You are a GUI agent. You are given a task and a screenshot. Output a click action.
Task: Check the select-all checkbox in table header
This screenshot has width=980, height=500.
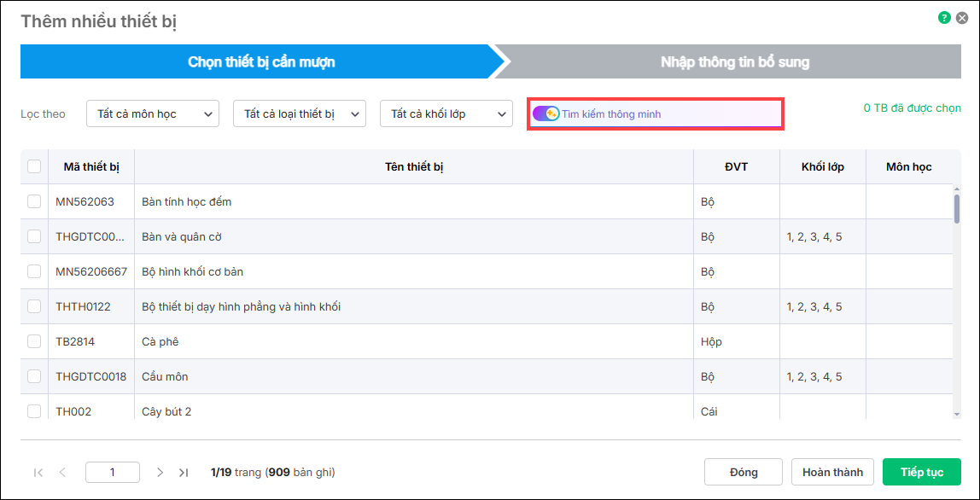click(34, 166)
